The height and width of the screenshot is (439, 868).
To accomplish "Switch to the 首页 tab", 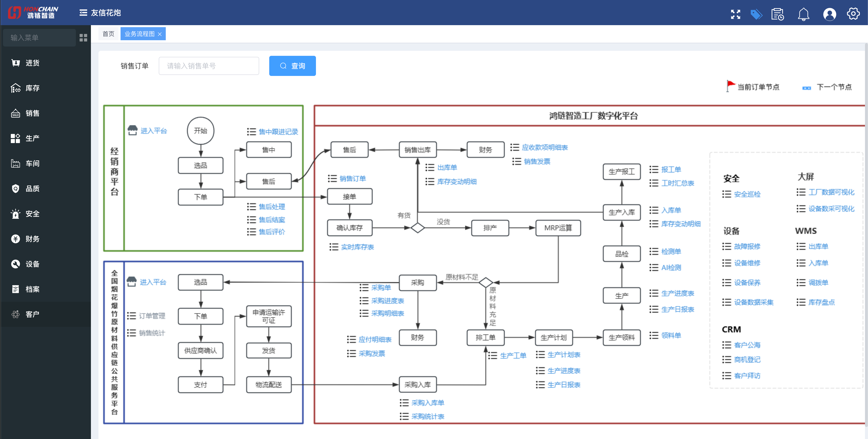I will 108,34.
